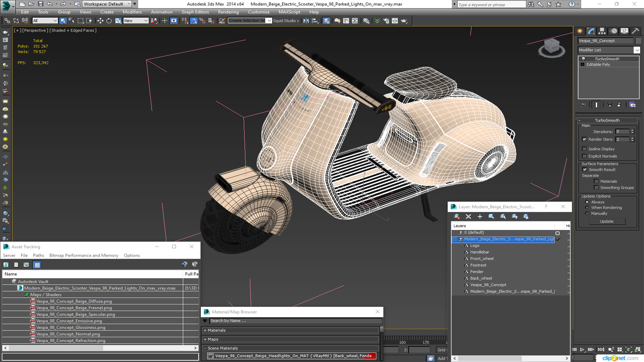Click the viewport Shaded + Edged Faces label
644x362 pixels.
click(74, 30)
